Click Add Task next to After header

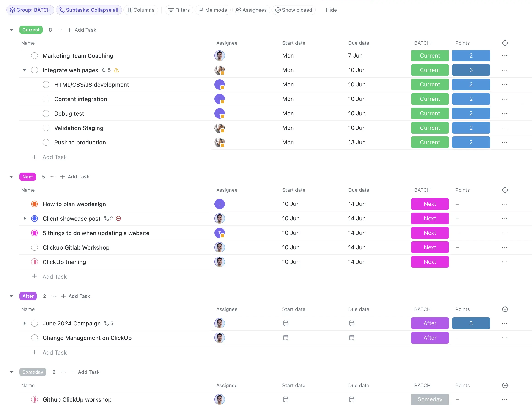coord(76,296)
